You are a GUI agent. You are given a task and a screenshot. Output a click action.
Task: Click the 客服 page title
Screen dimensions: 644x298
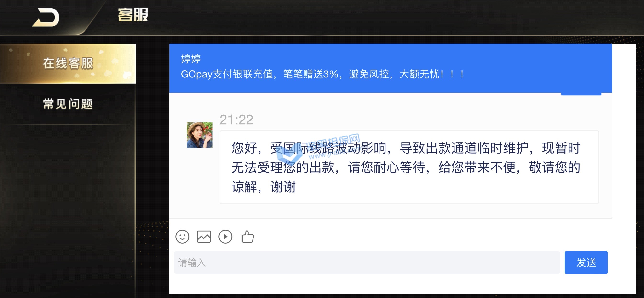133,15
